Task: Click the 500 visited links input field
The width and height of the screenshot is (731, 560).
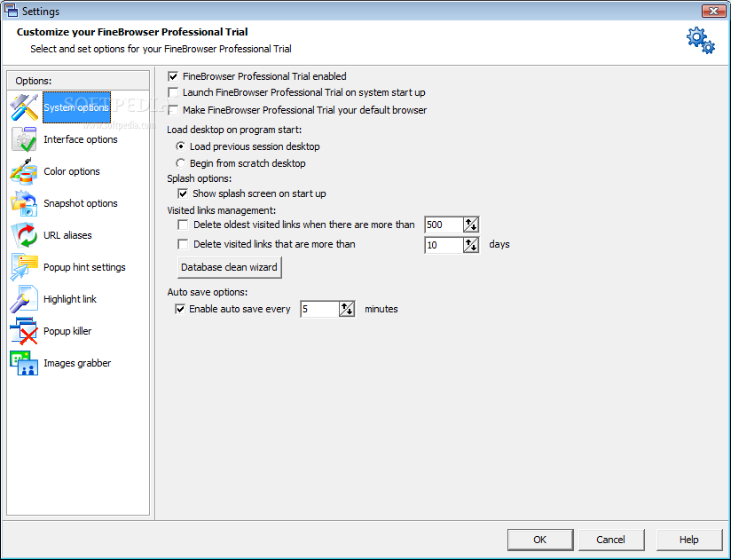Action: tap(444, 225)
